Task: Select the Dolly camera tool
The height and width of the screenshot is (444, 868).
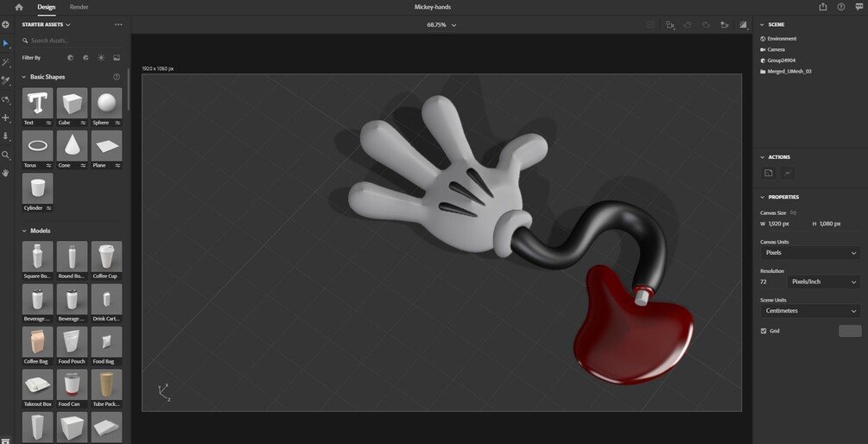Action: coord(5,136)
